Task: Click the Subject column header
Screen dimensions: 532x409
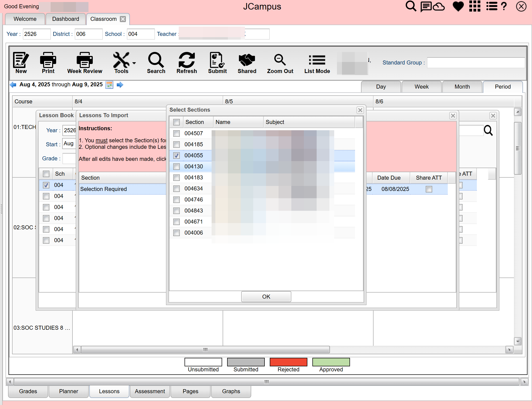Action: point(309,122)
